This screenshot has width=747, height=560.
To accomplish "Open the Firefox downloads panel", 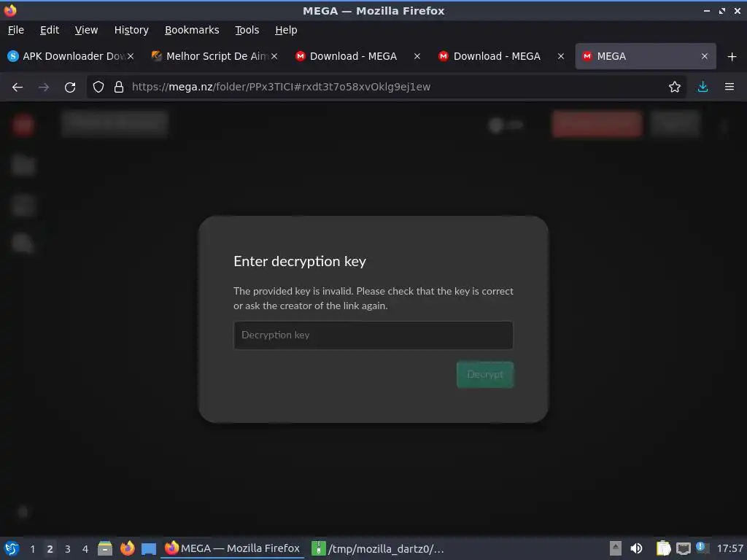I will tap(703, 87).
